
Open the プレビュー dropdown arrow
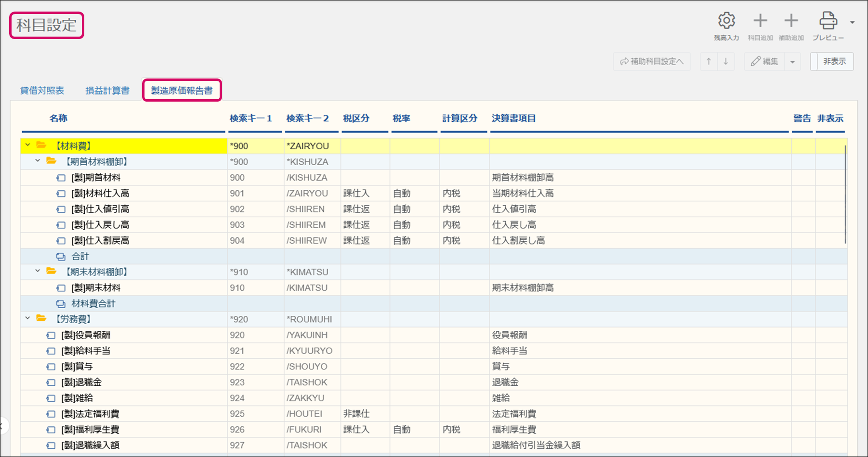(x=852, y=23)
